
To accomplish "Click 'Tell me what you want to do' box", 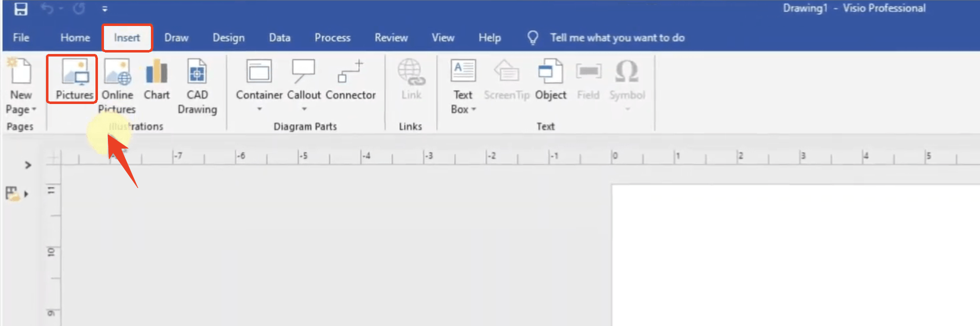I will 617,37.
